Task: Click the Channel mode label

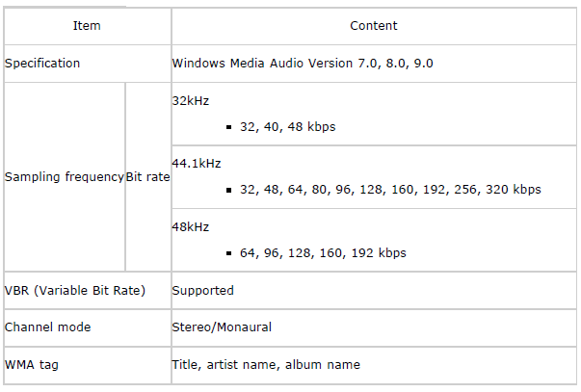Action: pos(47,327)
